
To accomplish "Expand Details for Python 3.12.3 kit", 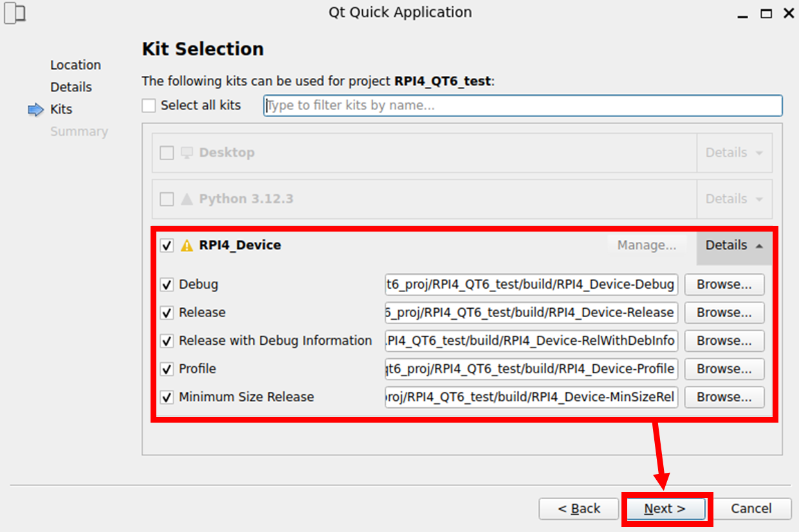I will (734, 199).
